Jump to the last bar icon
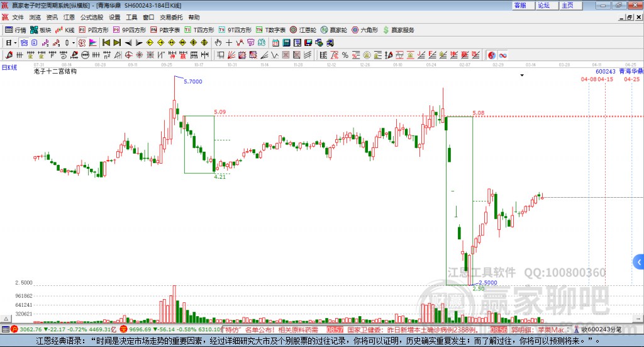The width and height of the screenshot is (644, 347). coord(117,43)
